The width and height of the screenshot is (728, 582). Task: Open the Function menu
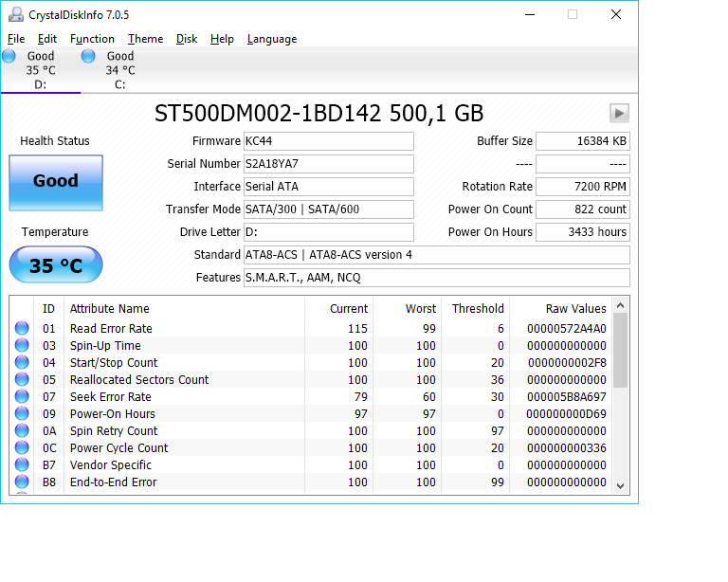point(92,39)
